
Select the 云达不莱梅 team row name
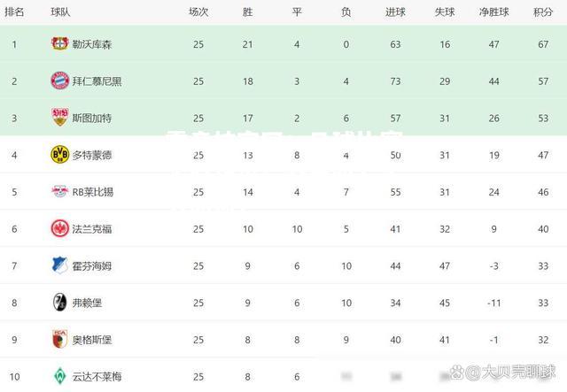pyautogui.click(x=97, y=377)
